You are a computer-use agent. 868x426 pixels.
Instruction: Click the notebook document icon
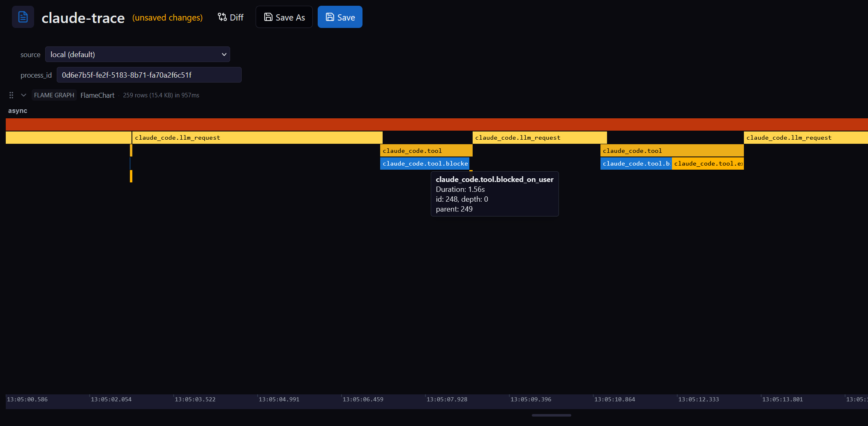(x=23, y=17)
